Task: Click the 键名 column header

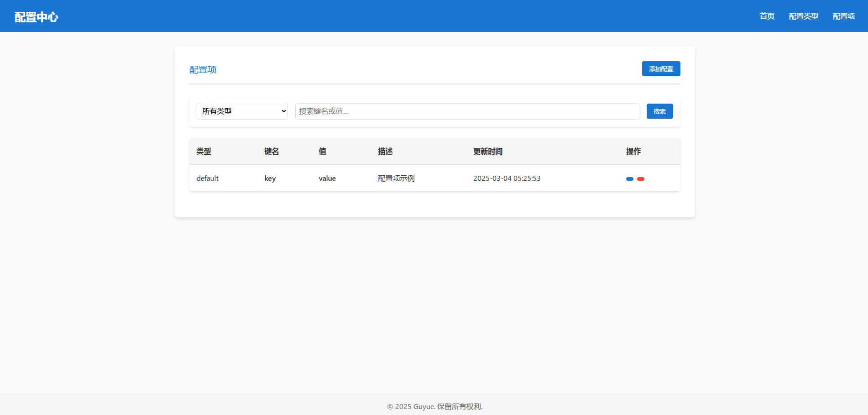Action: coord(272,152)
